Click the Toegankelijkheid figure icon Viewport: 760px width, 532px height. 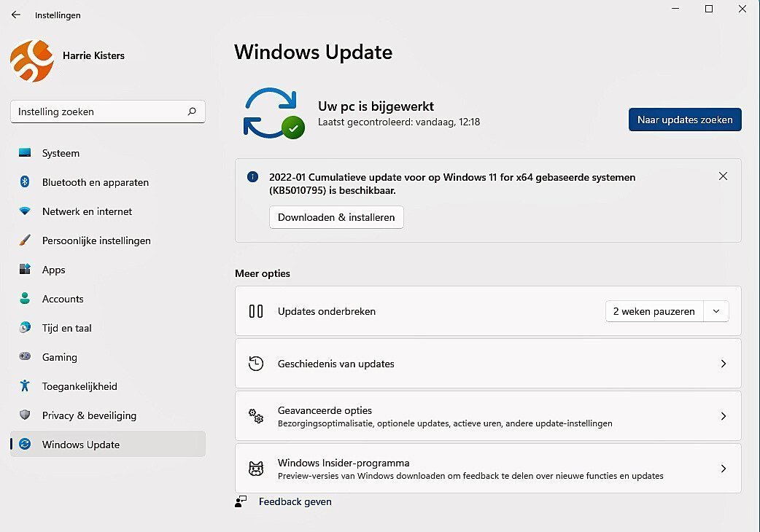[25, 386]
